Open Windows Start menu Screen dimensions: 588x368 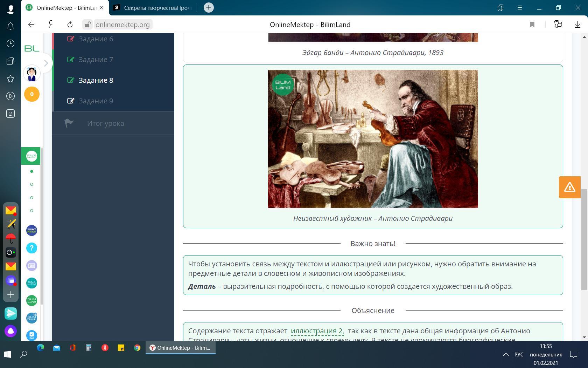tap(8, 354)
